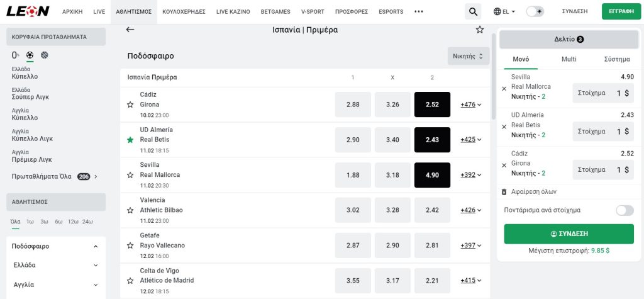This screenshot has width=644, height=299.
Task: Click the trash icon Αφαίρεση όλων
Action: 504,191
